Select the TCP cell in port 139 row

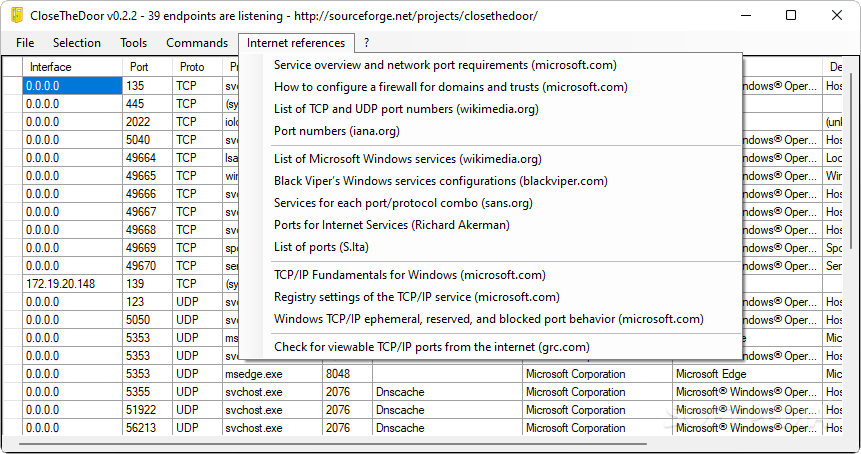(198, 284)
